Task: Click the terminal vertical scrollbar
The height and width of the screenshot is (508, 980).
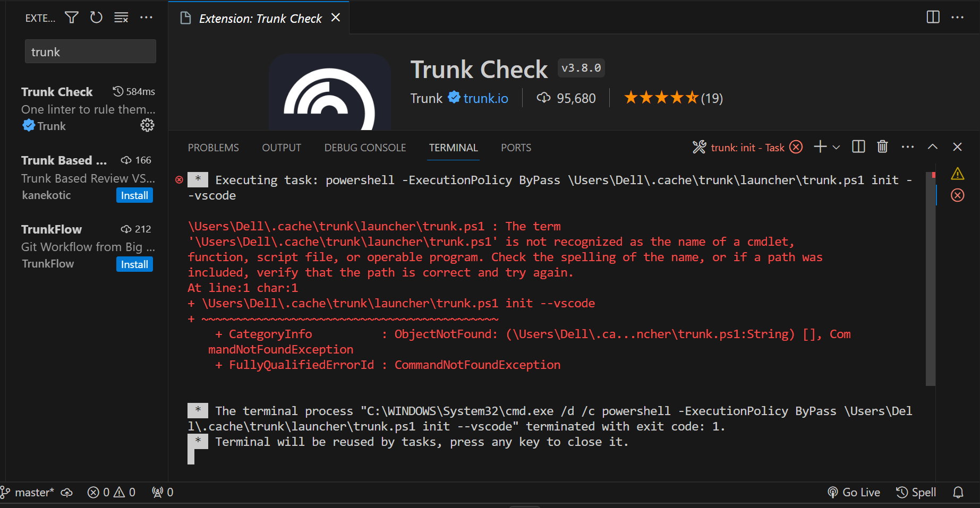Action: coord(930,279)
